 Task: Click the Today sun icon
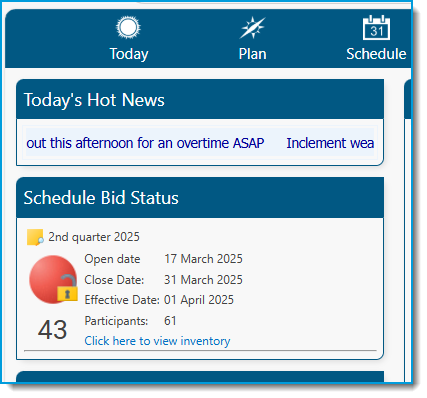[x=128, y=27]
